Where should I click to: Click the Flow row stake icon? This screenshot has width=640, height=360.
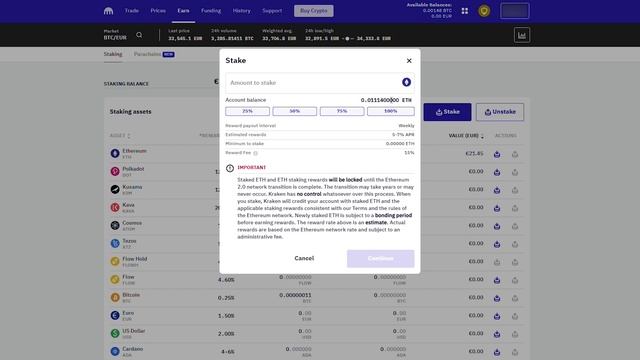497,280
